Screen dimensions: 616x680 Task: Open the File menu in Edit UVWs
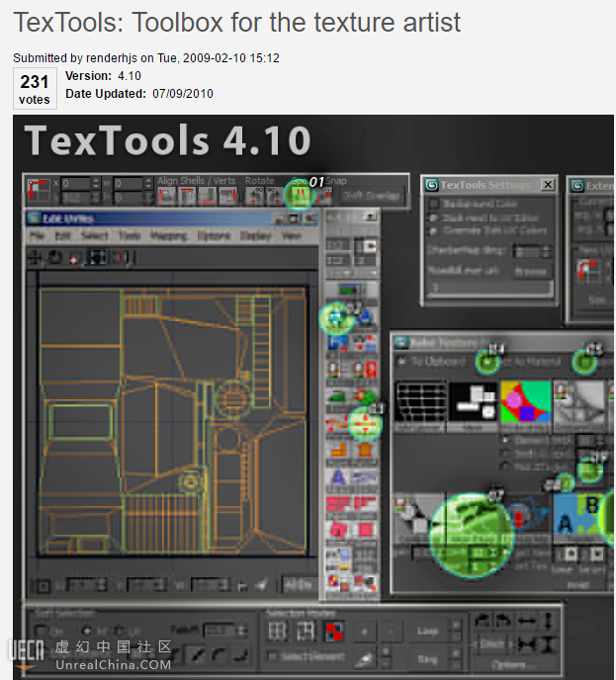tap(37, 236)
